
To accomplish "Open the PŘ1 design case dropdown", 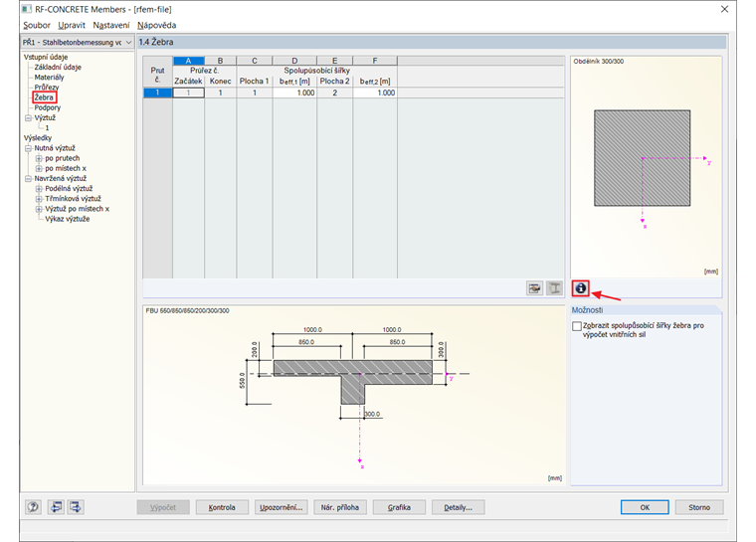I will [78, 43].
